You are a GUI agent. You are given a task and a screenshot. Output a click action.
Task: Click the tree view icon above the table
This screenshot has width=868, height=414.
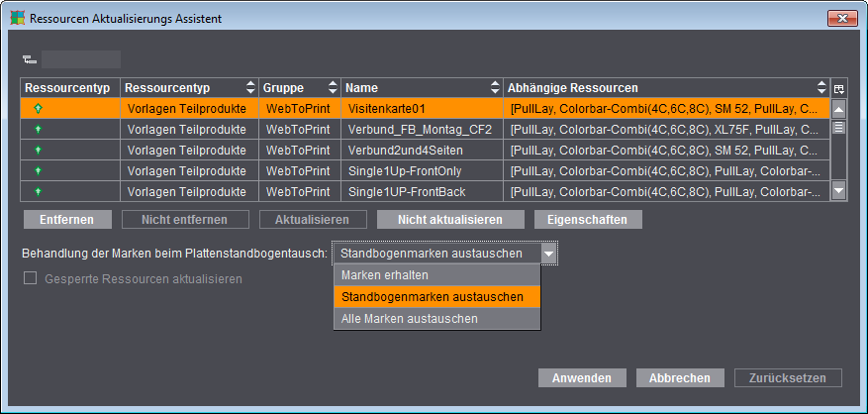27,60
